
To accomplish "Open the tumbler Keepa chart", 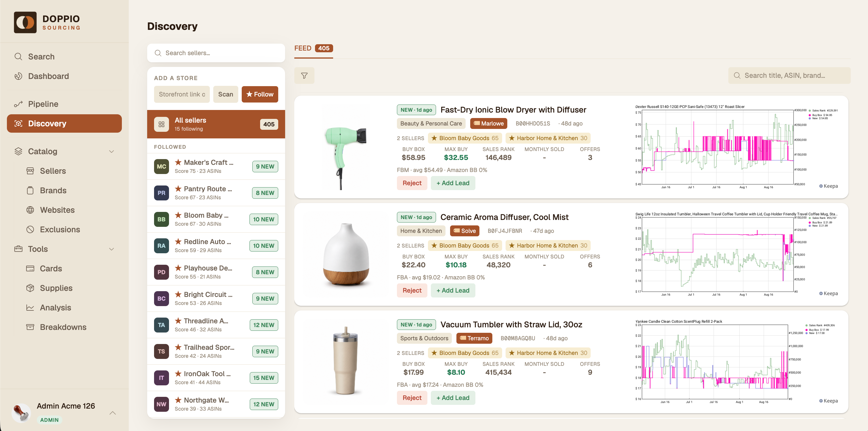I will (x=736, y=362).
